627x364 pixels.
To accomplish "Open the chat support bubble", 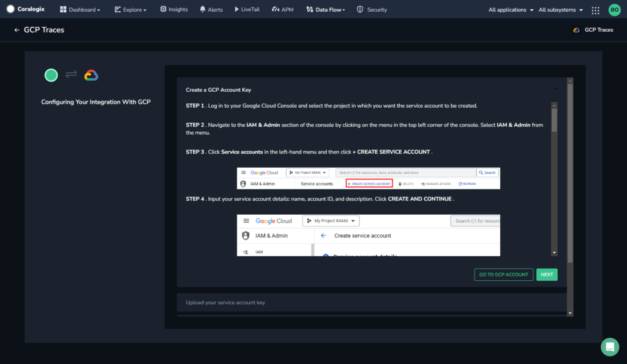I will click(x=610, y=347).
